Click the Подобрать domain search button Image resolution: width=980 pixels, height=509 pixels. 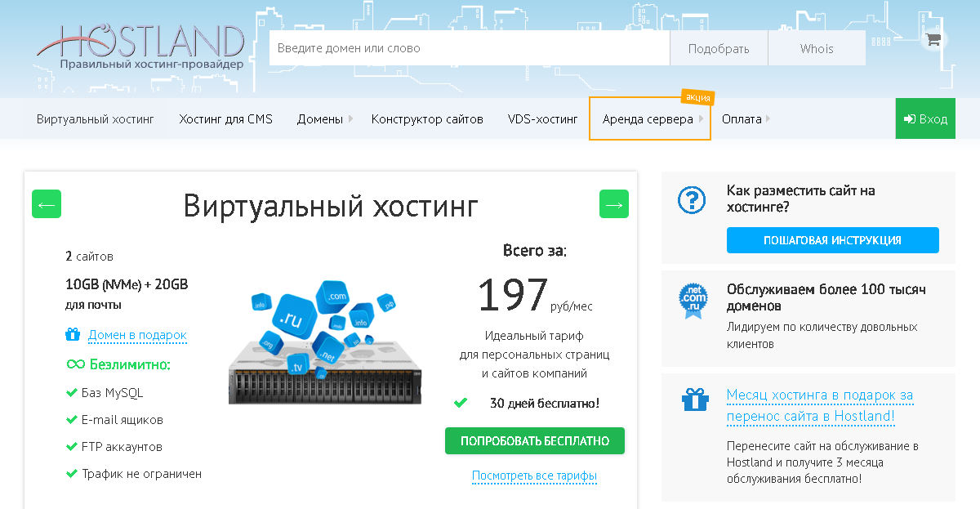[719, 48]
